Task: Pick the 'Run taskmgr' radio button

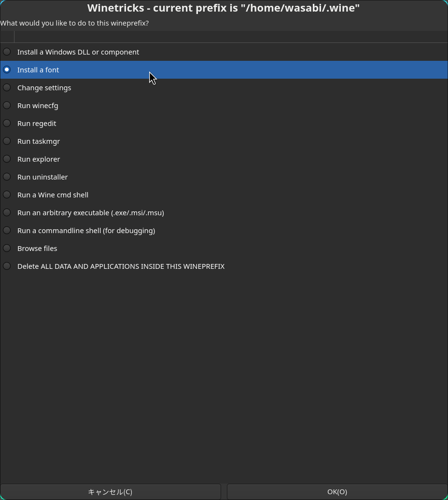Action: [x=7, y=141]
